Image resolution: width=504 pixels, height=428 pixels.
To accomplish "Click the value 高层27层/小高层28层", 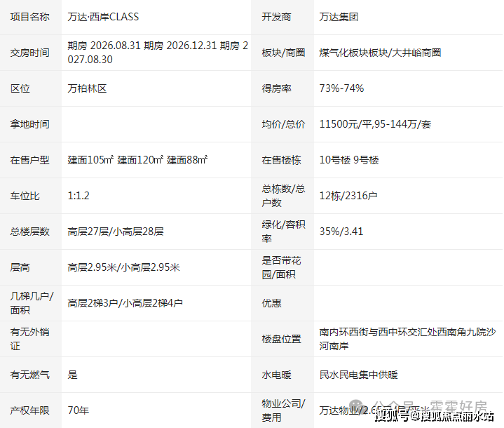I will coord(116,232).
